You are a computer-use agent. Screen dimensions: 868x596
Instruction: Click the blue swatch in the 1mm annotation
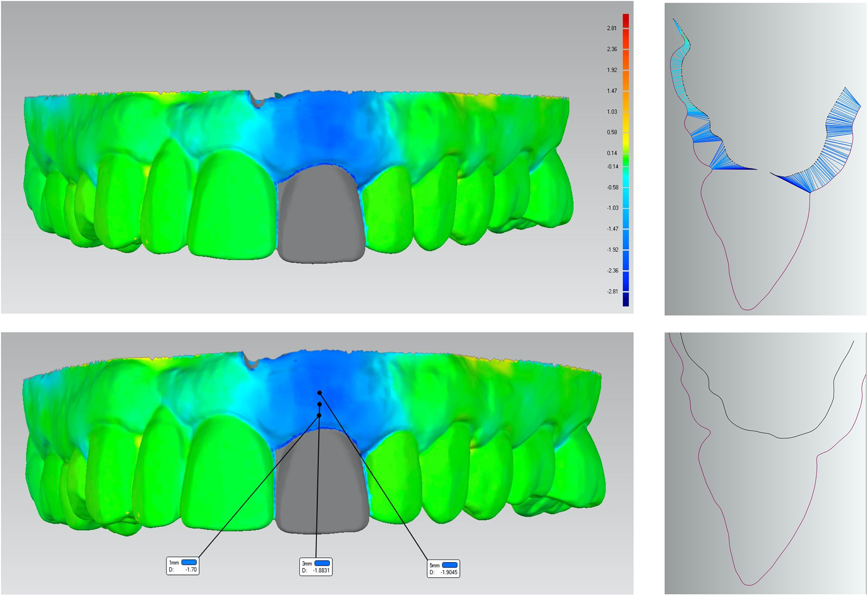click(x=189, y=562)
